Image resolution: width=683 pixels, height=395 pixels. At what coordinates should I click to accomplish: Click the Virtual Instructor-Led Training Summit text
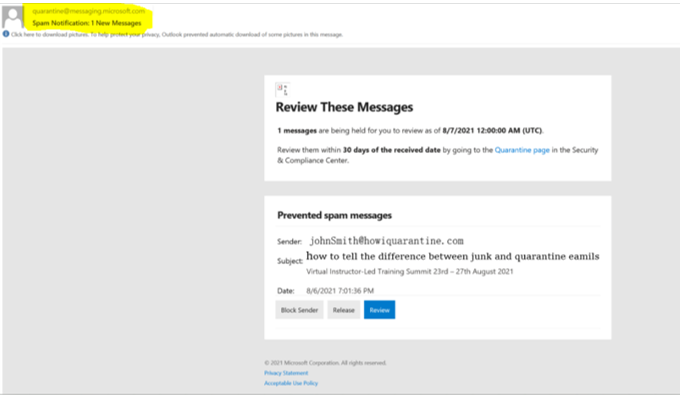point(409,271)
